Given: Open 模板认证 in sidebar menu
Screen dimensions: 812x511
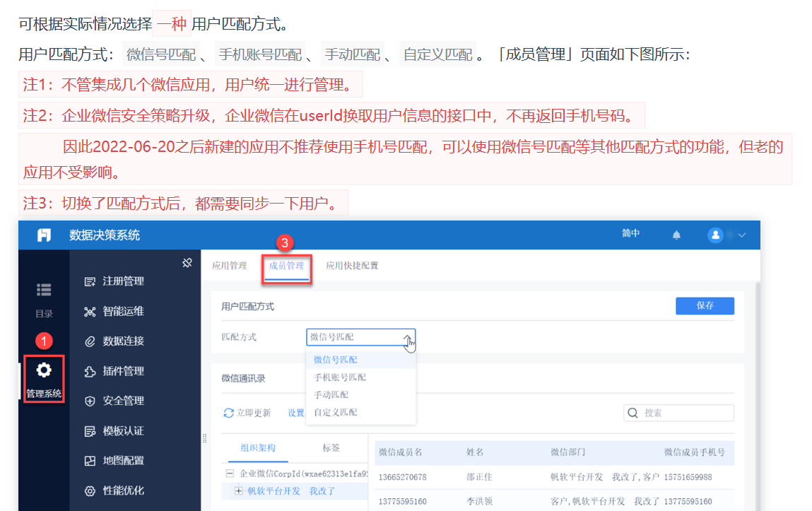Looking at the screenshot, I should click(x=123, y=430).
